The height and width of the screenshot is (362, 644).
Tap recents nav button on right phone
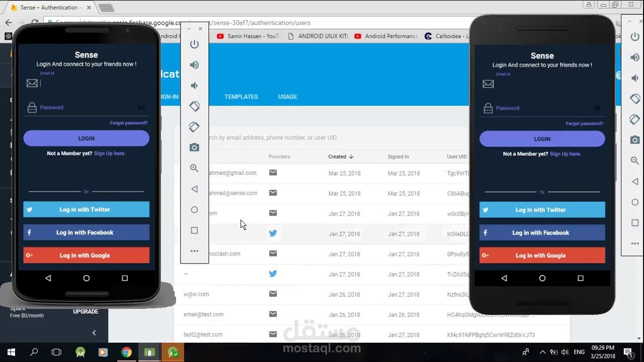pyautogui.click(x=581, y=278)
